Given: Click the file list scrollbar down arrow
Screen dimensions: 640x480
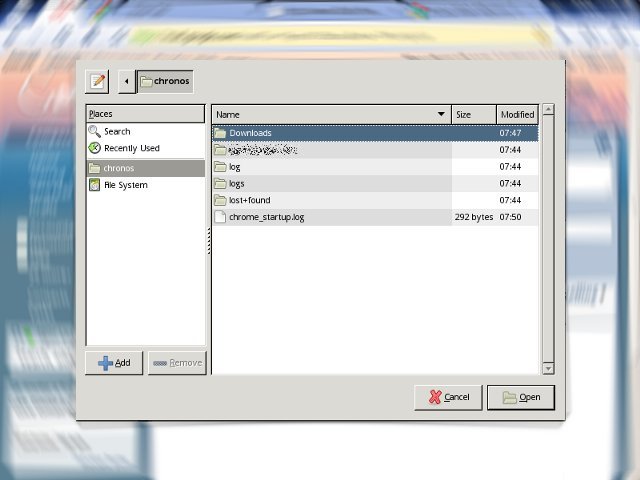Looking at the screenshot, I should pyautogui.click(x=548, y=369).
